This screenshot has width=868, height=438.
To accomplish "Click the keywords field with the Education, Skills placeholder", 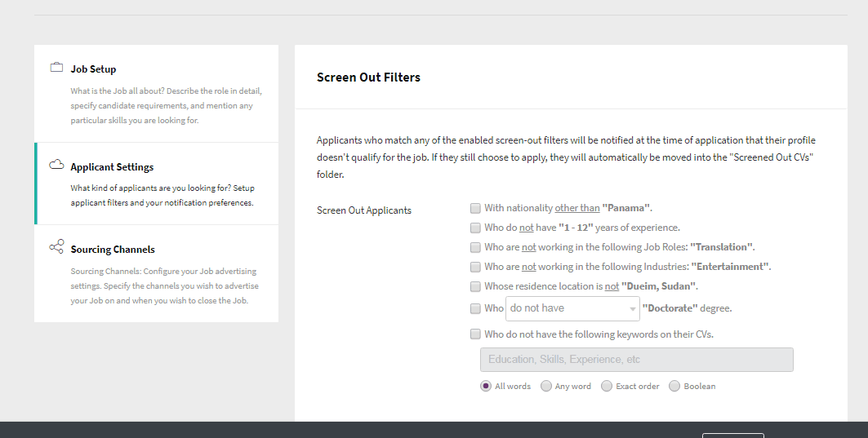I will click(637, 360).
